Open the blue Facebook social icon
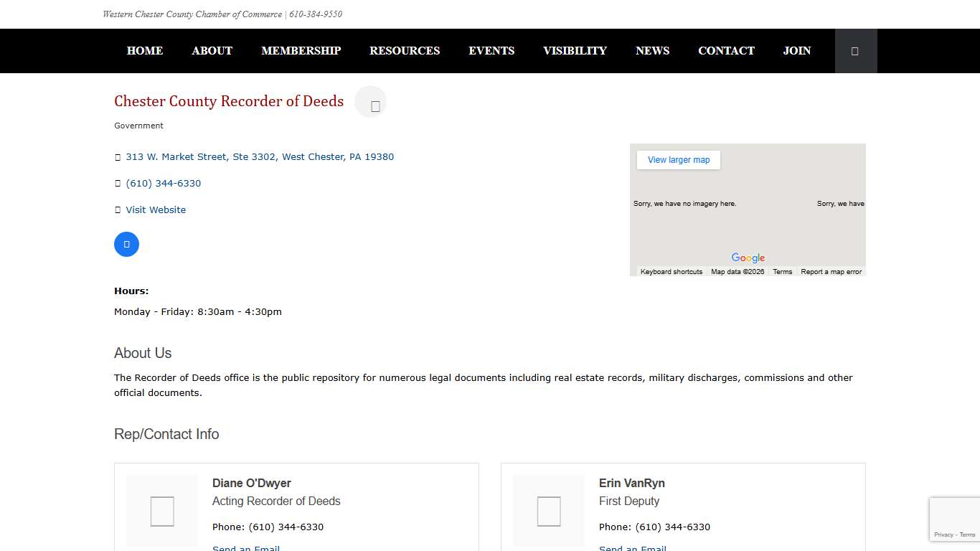The image size is (980, 551). [126, 244]
